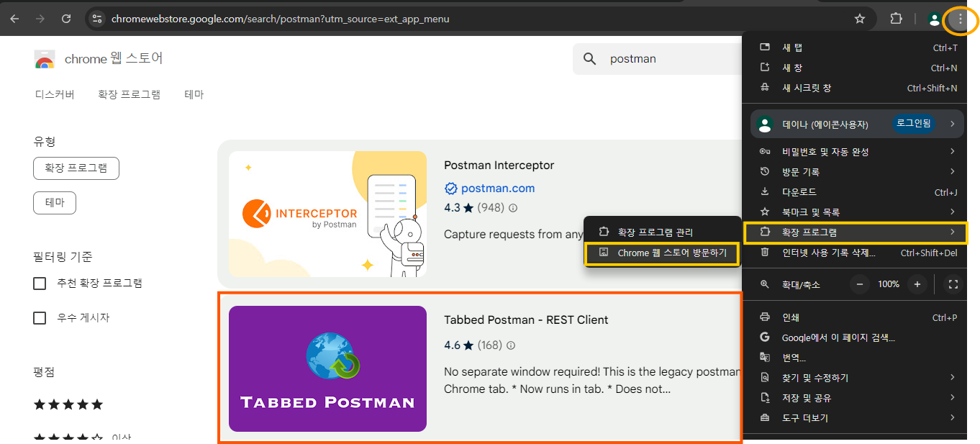Open the Postman Interceptor title link

[499, 166]
